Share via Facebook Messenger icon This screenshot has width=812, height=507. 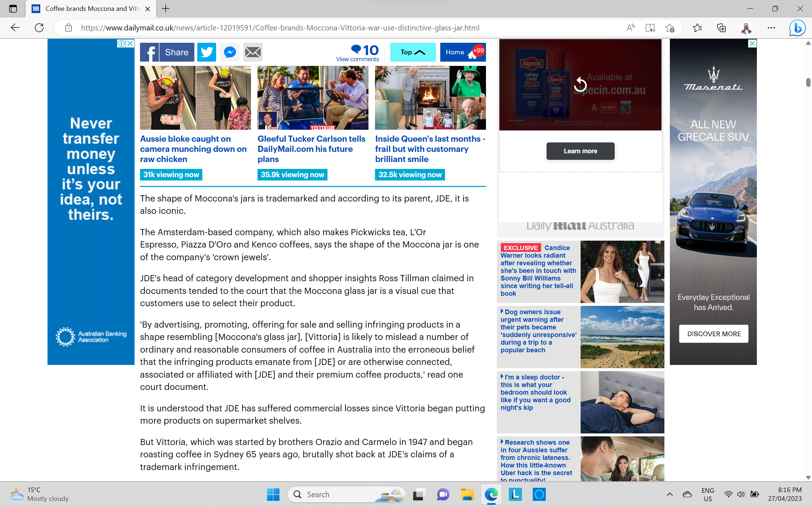click(x=230, y=52)
